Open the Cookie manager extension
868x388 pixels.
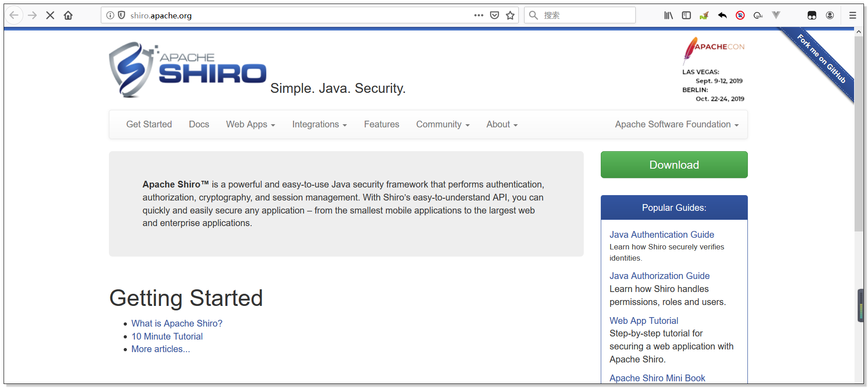point(758,15)
